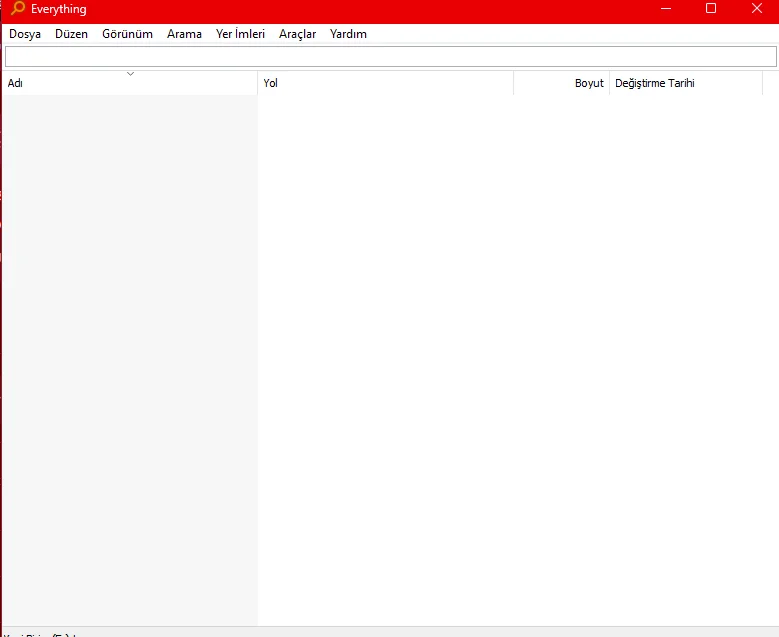Open the Dosya menu

pos(25,34)
